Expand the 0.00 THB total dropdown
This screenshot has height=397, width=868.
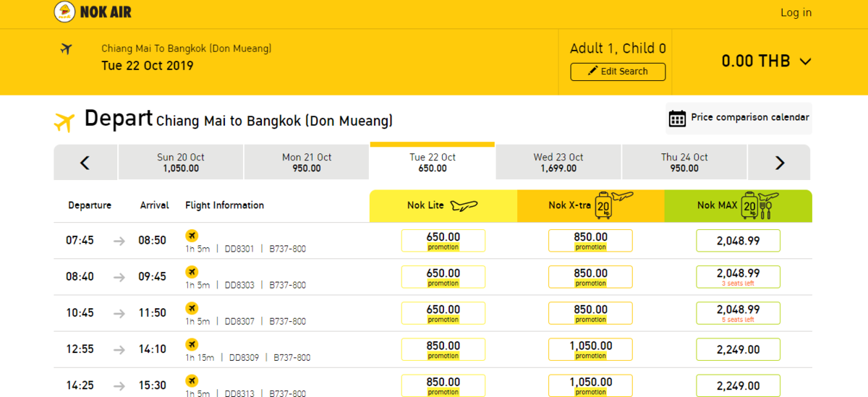pos(767,61)
